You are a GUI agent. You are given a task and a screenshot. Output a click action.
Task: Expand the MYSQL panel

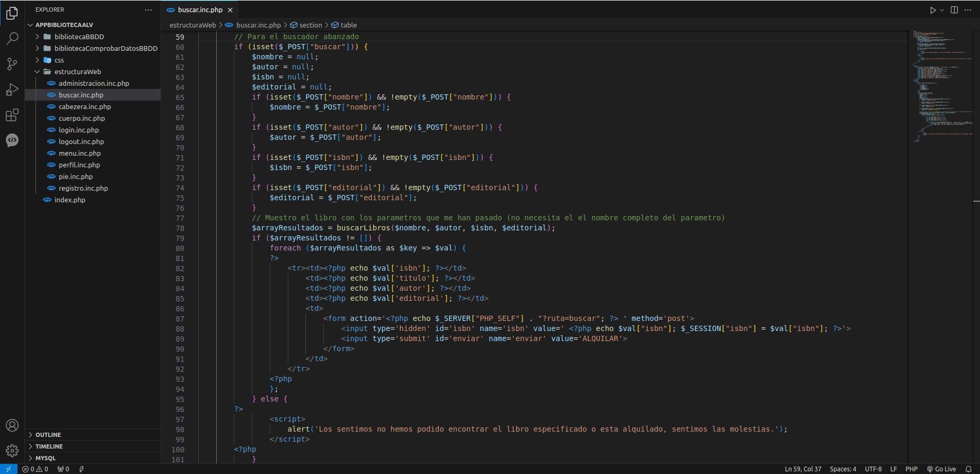click(x=93, y=458)
